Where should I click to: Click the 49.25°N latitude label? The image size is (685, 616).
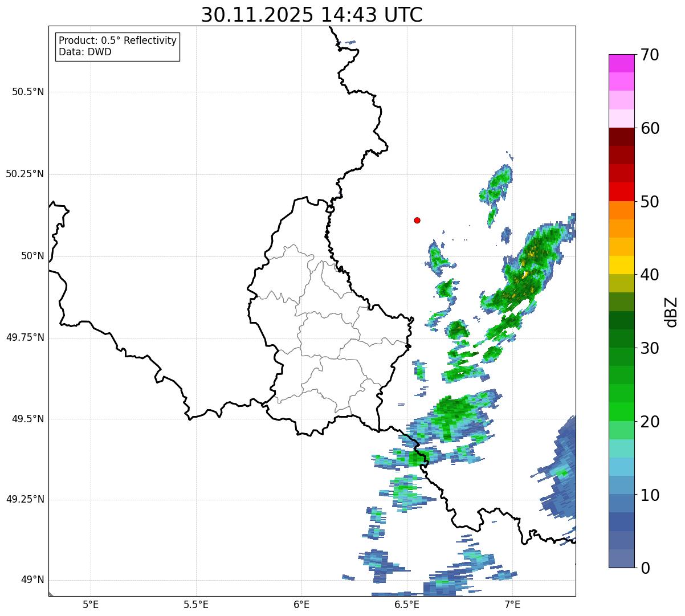click(25, 499)
